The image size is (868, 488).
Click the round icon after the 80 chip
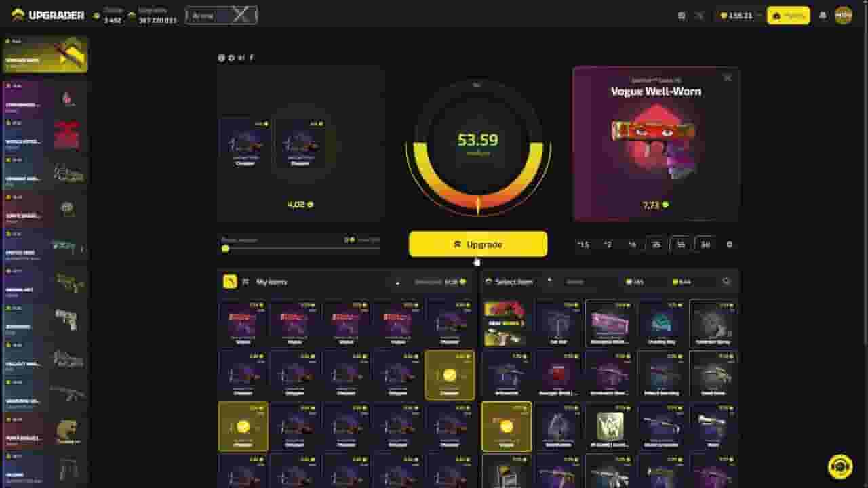pyautogui.click(x=730, y=245)
